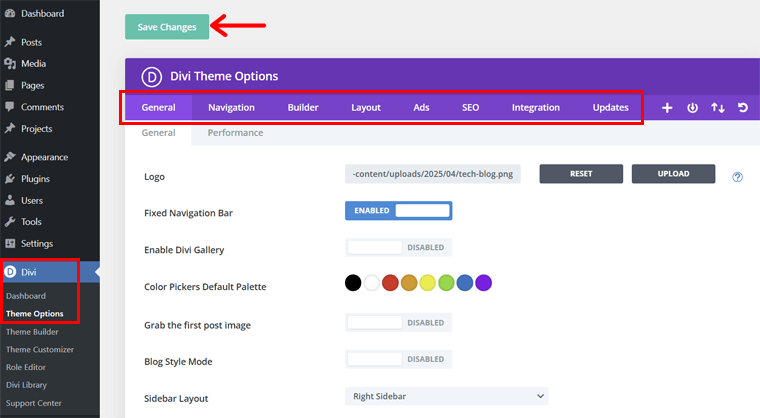Enable the Divi Gallery toggle
Screen dimensions: 760x418
[x=398, y=247]
